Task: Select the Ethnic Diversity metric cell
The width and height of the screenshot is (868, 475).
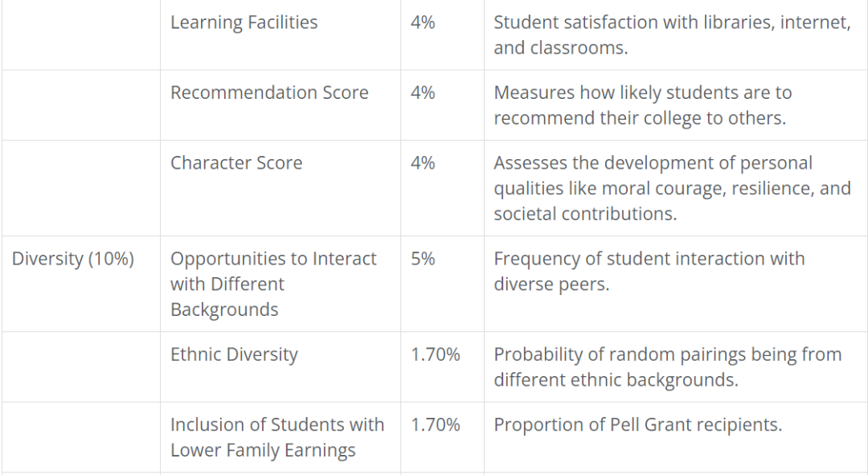Action: (234, 354)
